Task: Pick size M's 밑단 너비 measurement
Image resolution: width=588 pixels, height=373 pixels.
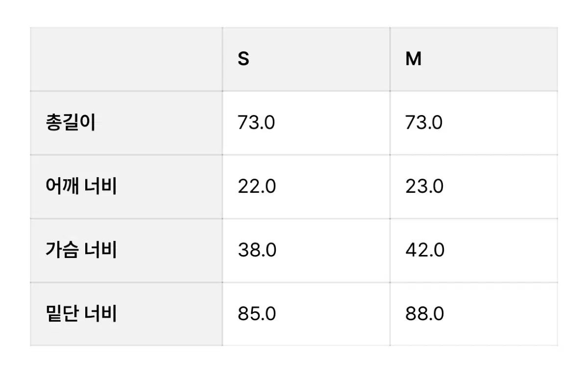Action: click(425, 314)
